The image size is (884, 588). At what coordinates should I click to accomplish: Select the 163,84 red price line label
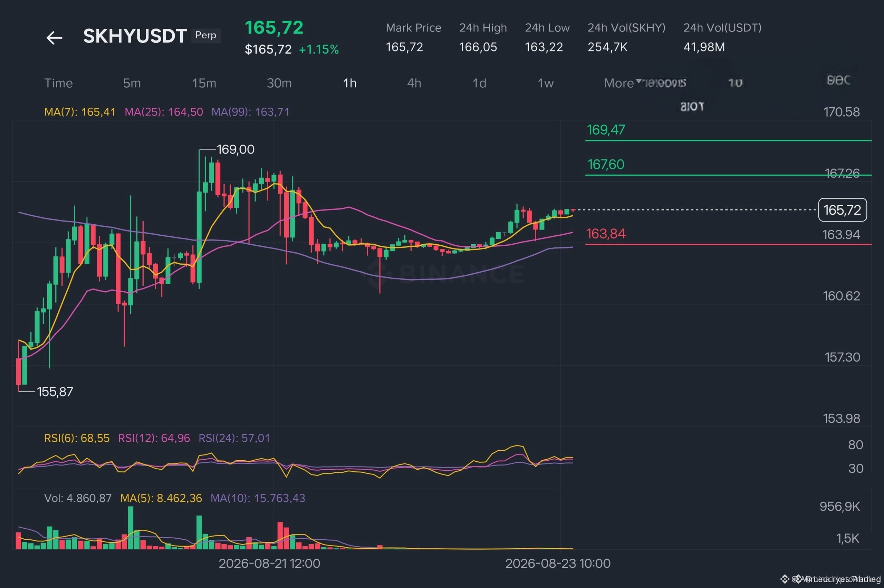[606, 234]
